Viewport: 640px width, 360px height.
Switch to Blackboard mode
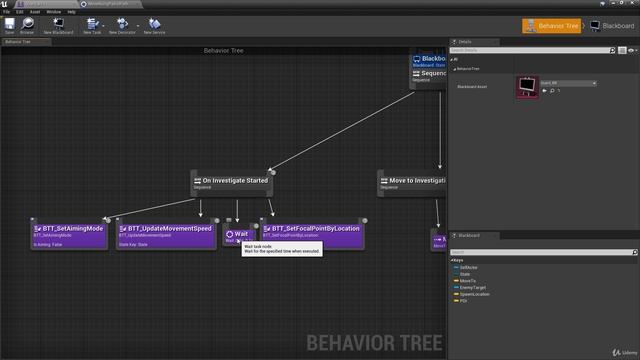click(x=612, y=26)
